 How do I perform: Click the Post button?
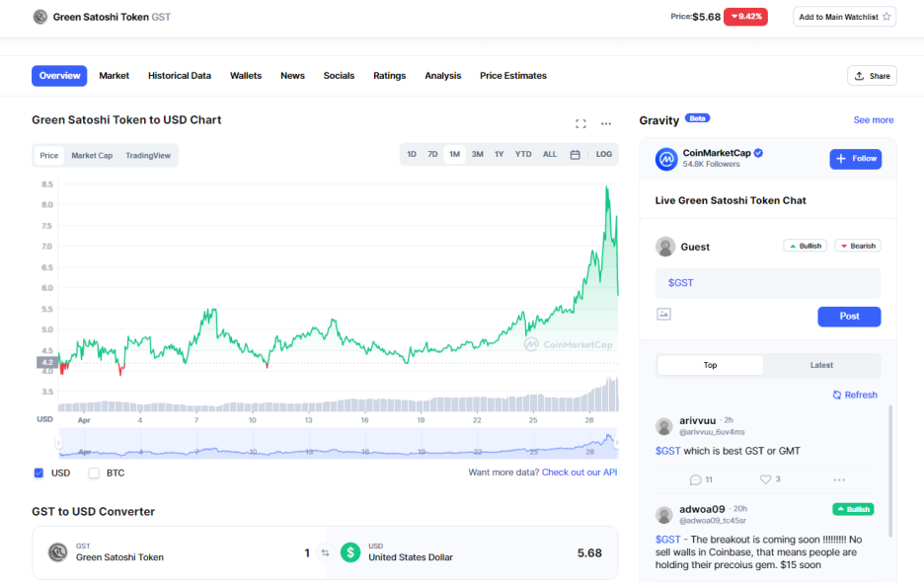[849, 317]
